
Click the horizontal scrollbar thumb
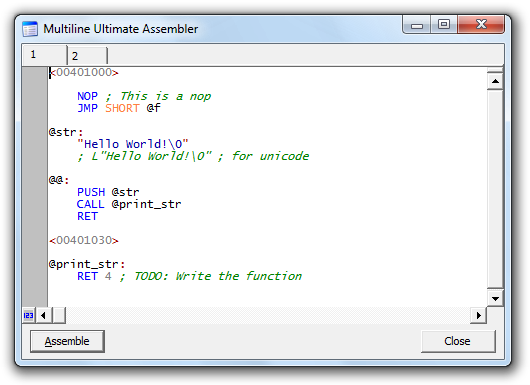pyautogui.click(x=59, y=315)
